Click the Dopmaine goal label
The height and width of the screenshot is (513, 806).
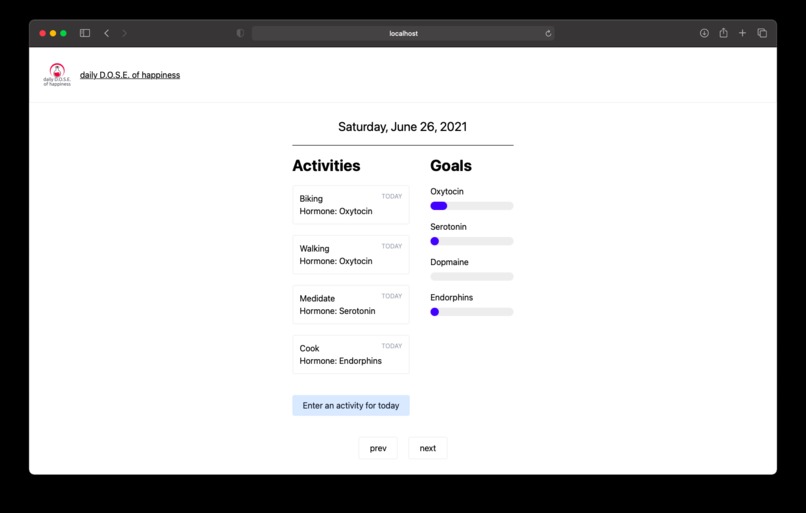pyautogui.click(x=449, y=262)
